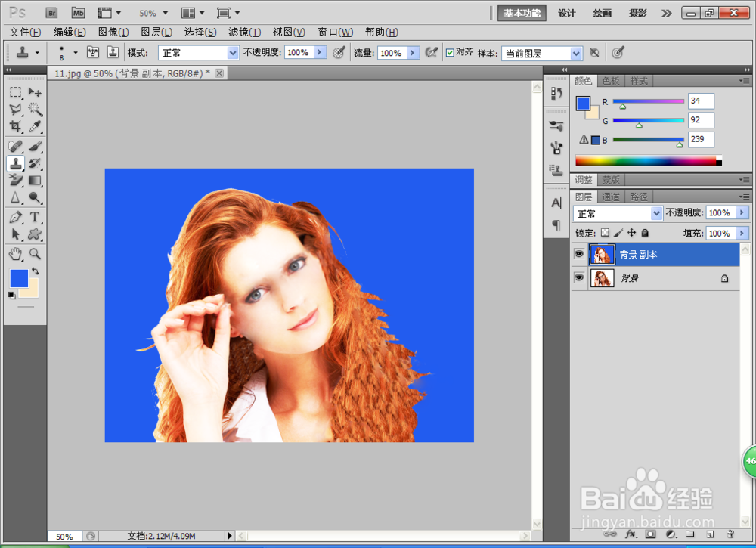This screenshot has height=548, width=756.
Task: Select the Custom Shape tool
Action: coord(35,234)
